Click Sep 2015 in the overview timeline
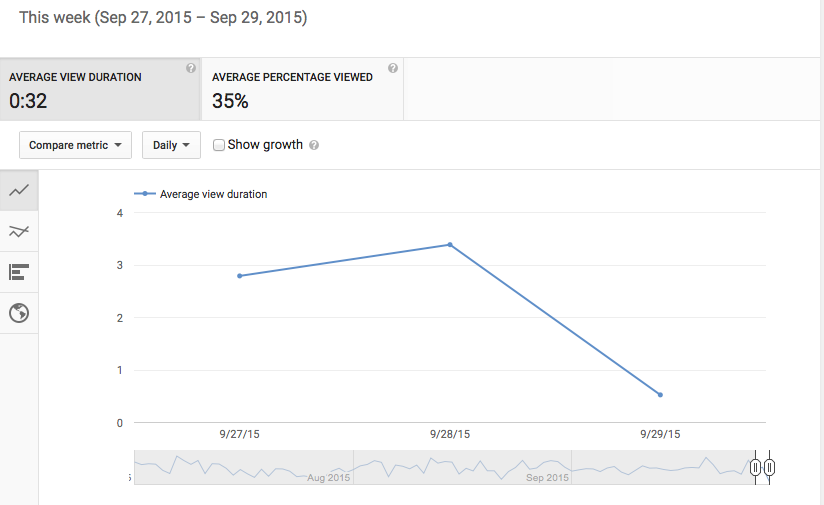The width and height of the screenshot is (824, 505). tap(547, 478)
